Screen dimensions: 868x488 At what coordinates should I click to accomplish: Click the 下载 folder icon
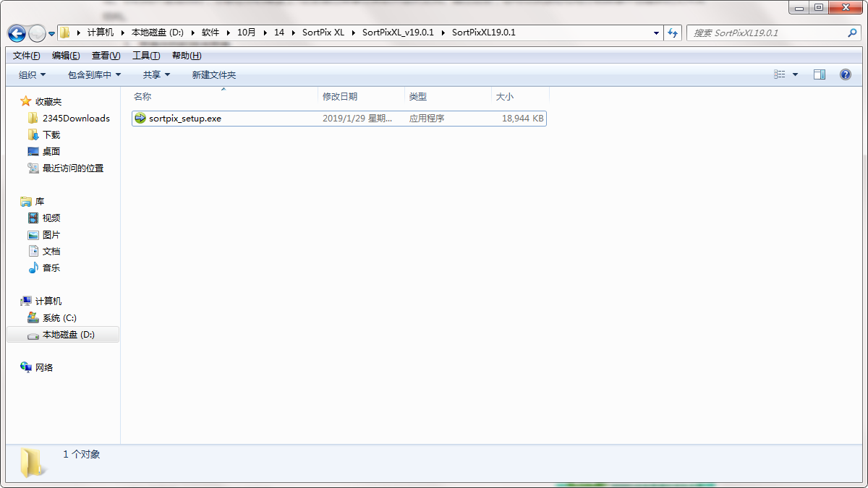point(33,134)
